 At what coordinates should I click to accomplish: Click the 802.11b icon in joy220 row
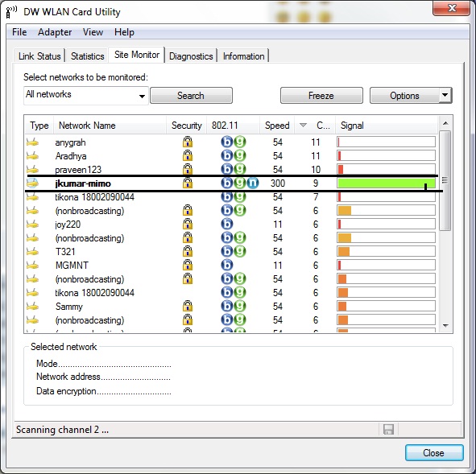tap(227, 224)
